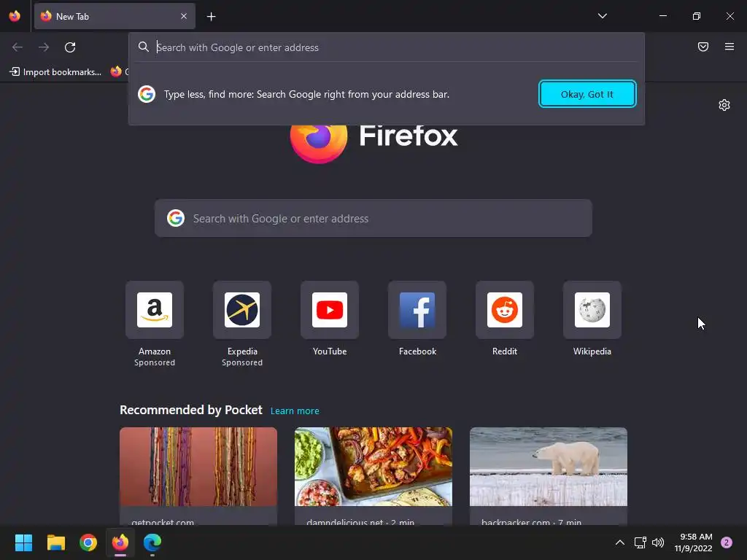Open the getpocket.com story thumbnail

tap(198, 467)
